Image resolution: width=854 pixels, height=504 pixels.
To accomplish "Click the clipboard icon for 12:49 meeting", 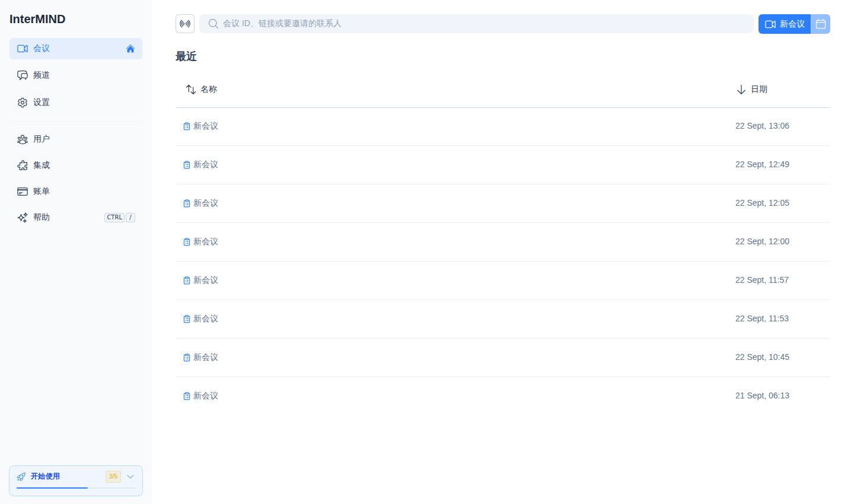I will coord(187,165).
